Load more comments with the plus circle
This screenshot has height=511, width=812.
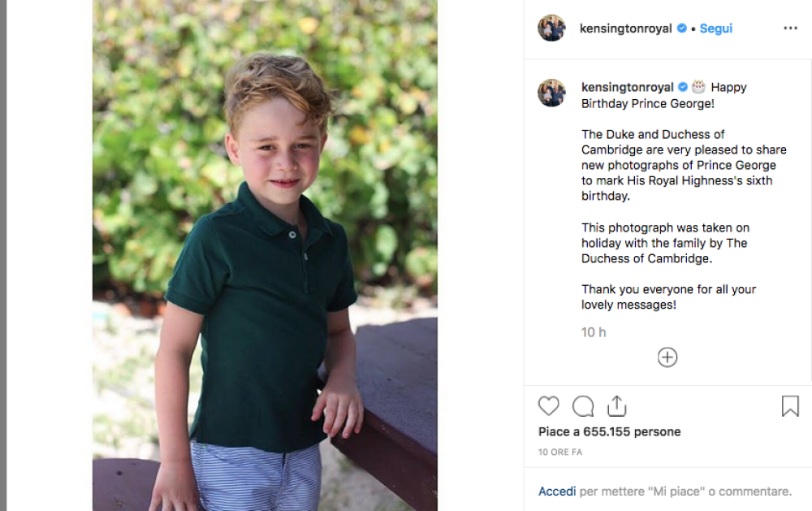pos(667,357)
